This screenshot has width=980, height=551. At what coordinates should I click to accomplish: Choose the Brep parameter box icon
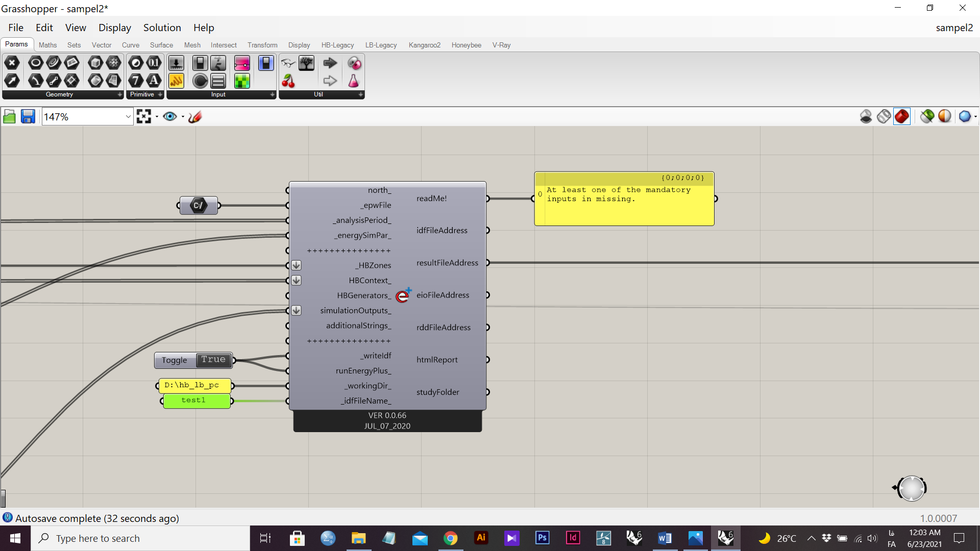(95, 63)
